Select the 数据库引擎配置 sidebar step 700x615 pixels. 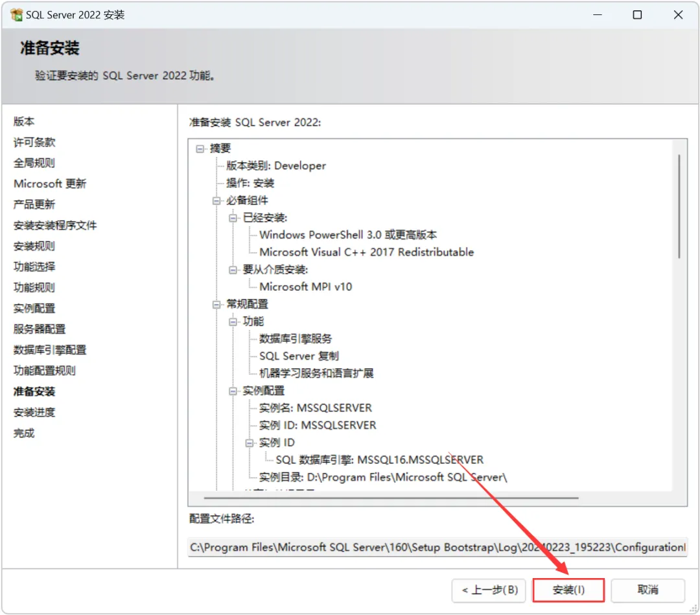(x=49, y=350)
